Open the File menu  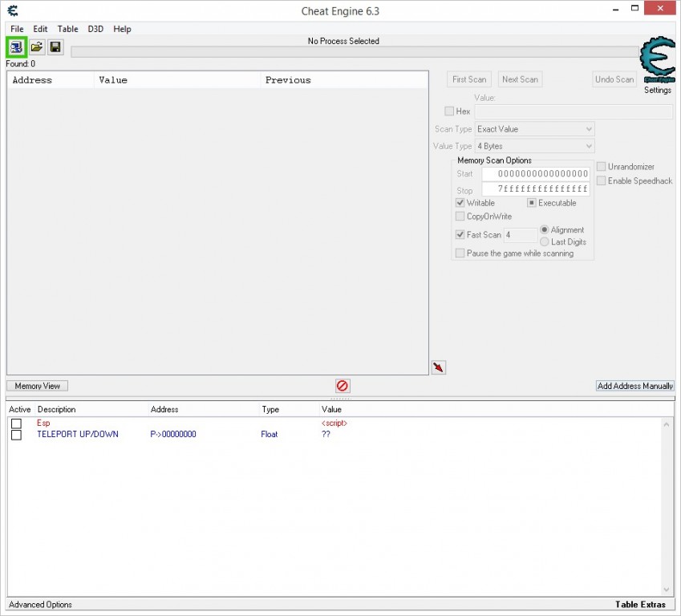click(x=17, y=29)
